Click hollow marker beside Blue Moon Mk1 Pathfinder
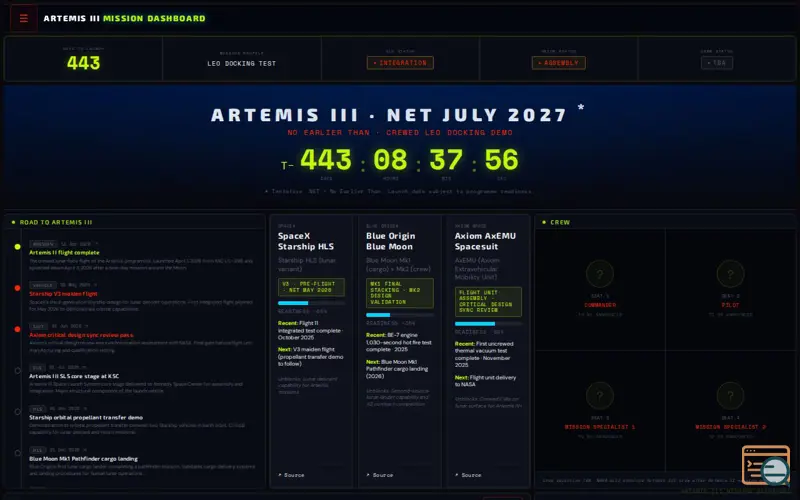The height and width of the screenshot is (500, 800). (x=17, y=453)
